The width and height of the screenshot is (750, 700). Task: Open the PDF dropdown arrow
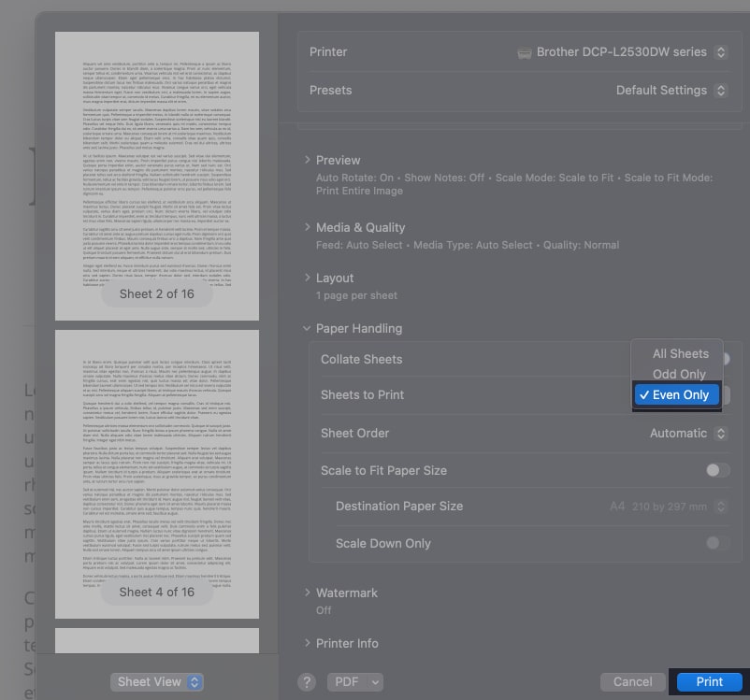click(376, 682)
